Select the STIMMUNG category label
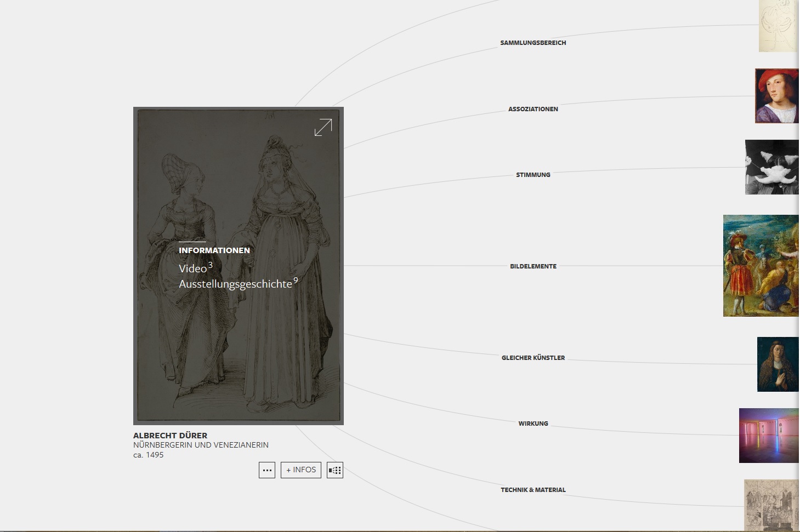 tap(533, 175)
